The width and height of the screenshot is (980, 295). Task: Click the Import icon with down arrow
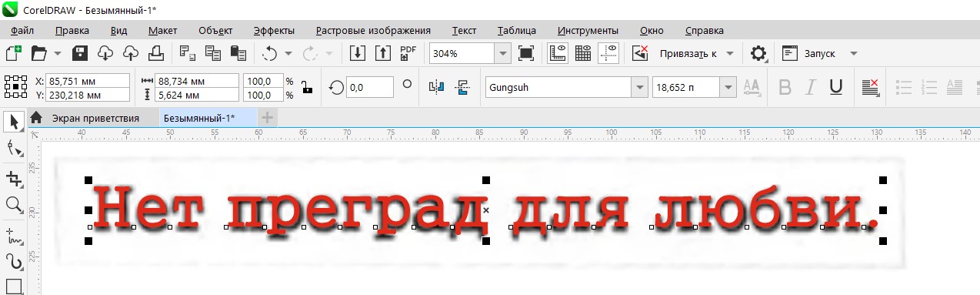tap(357, 53)
